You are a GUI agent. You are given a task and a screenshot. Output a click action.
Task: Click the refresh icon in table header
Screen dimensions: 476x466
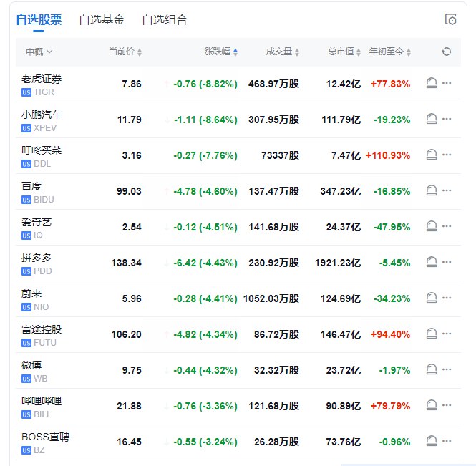click(446, 52)
